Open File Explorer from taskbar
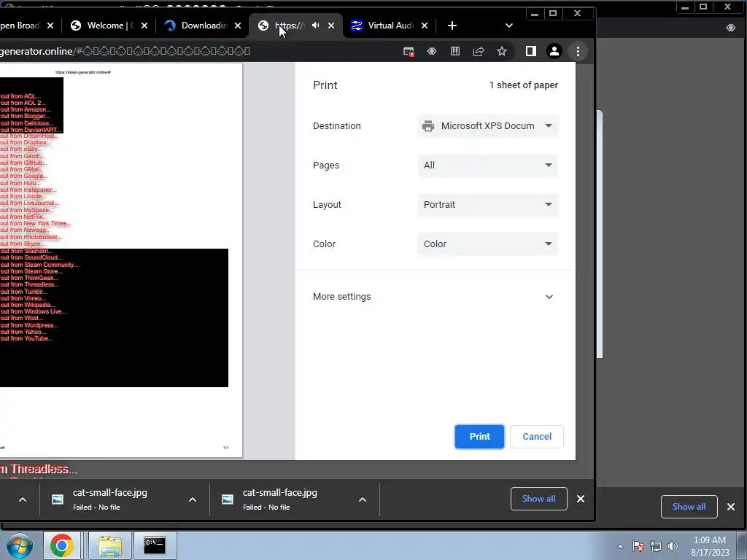The width and height of the screenshot is (747, 560). click(110, 545)
